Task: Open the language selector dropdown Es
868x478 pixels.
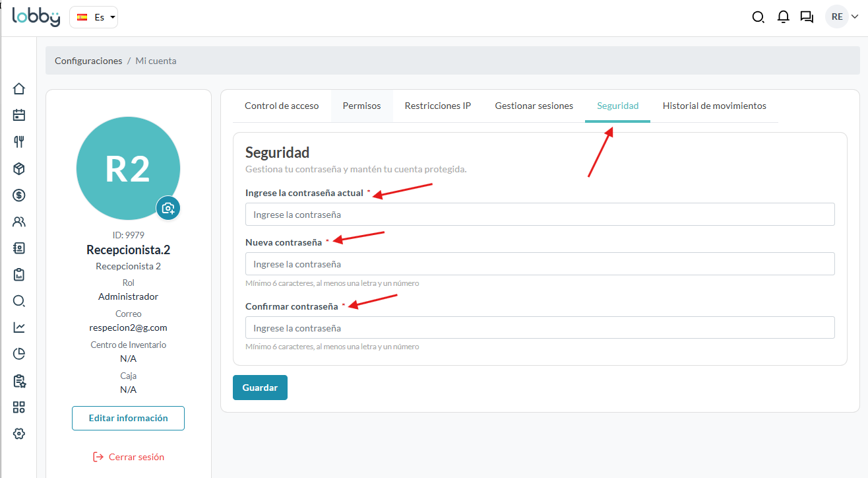Action: coord(94,17)
